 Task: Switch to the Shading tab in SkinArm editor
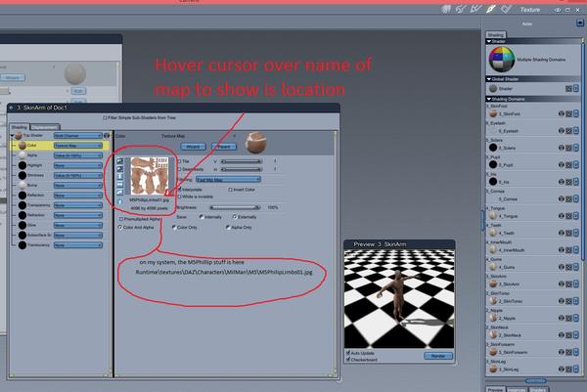click(x=20, y=127)
